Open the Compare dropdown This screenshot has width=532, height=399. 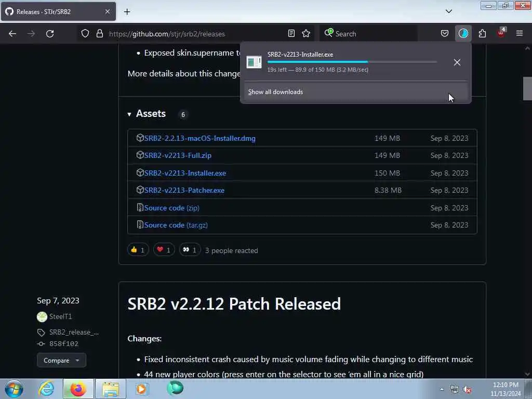tap(61, 361)
